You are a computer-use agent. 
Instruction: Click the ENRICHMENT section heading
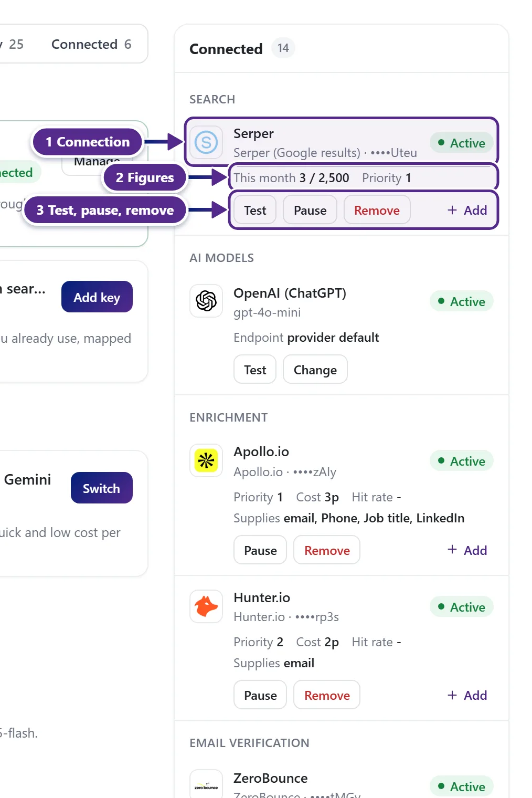tap(229, 417)
